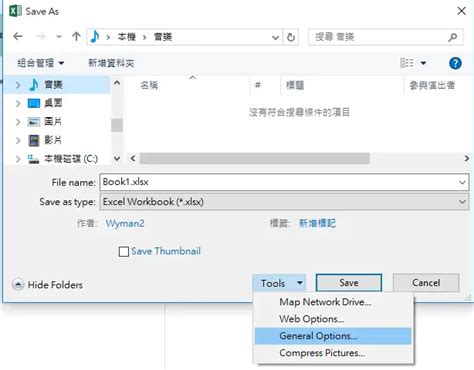Screen dimensions: 474x370
Task: Open the File name dropdown arrow
Action: (462, 182)
